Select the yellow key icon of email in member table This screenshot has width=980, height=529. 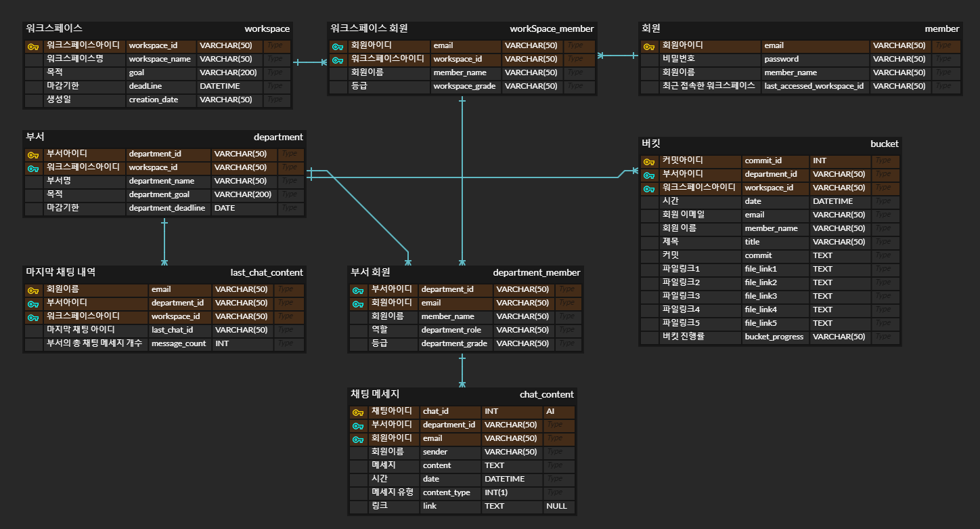coord(649,46)
